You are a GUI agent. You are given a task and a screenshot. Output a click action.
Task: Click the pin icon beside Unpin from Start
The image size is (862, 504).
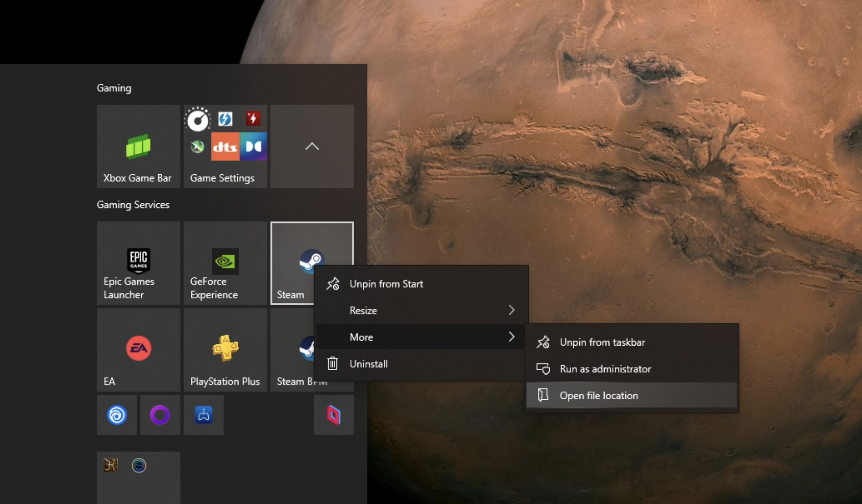(x=333, y=283)
